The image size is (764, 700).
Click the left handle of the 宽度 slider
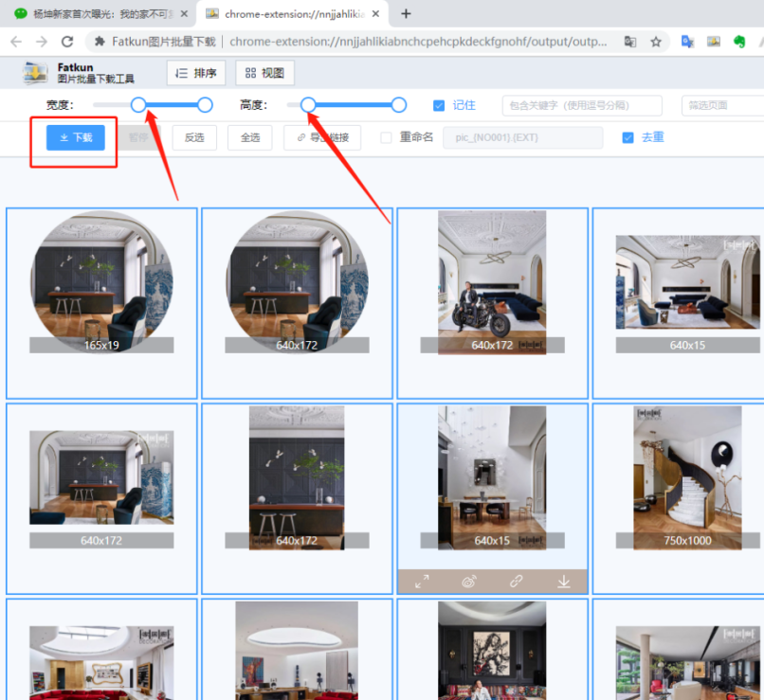pos(138,104)
